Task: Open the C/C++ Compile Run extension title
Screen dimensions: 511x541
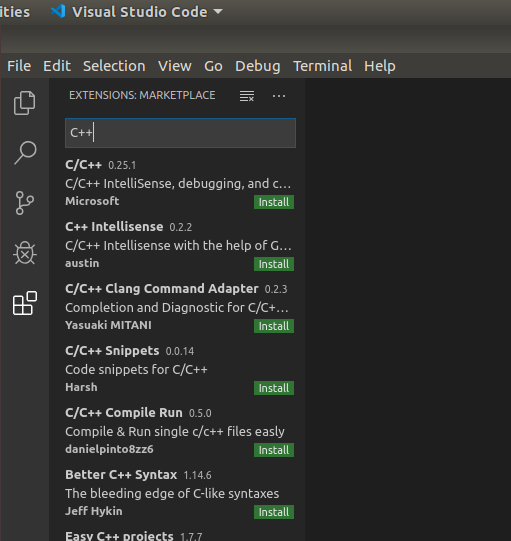Action: [x=124, y=413]
